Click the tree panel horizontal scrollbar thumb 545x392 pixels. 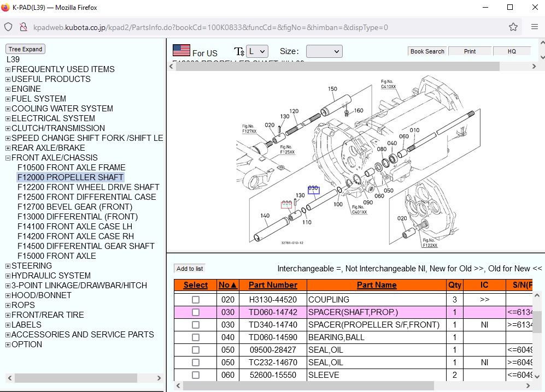pos(76,378)
